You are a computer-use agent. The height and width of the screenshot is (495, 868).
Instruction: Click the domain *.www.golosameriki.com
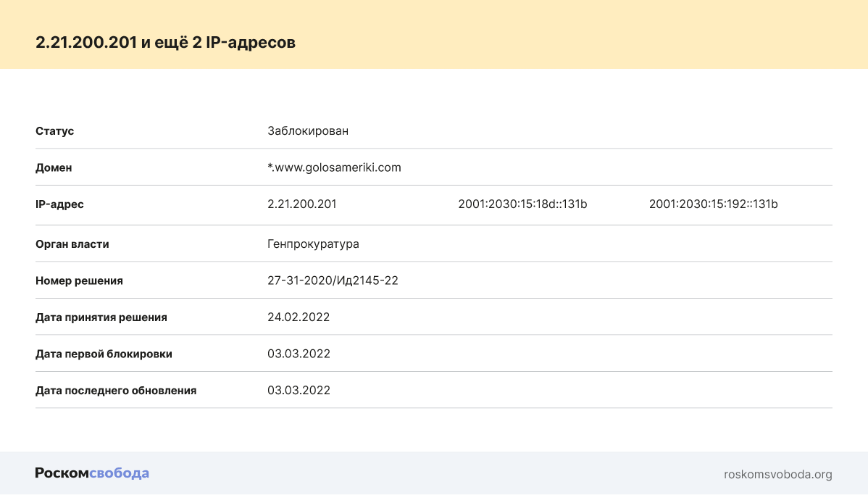334,167
